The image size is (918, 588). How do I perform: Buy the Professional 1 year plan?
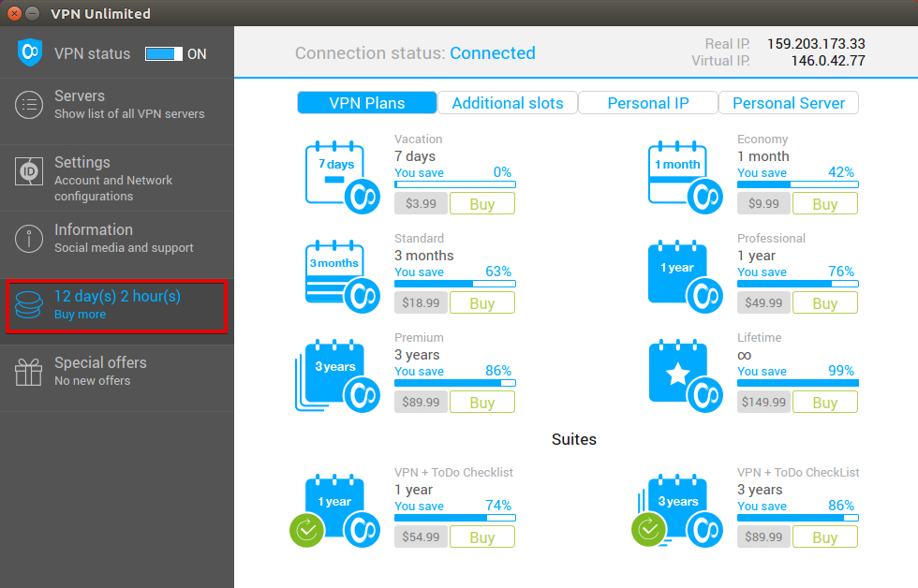pos(825,303)
